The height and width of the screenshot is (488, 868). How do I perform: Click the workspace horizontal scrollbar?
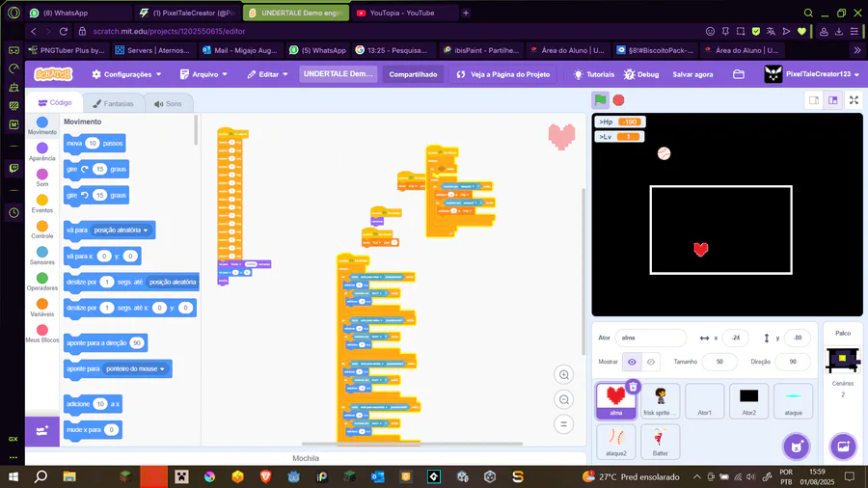412,444
